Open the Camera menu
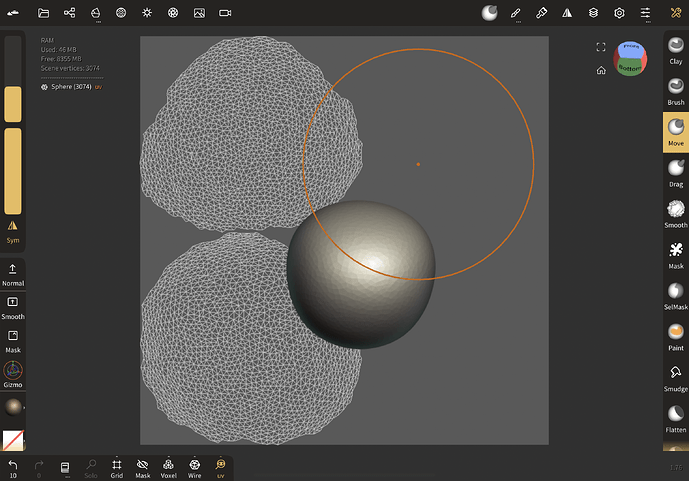 (225, 13)
